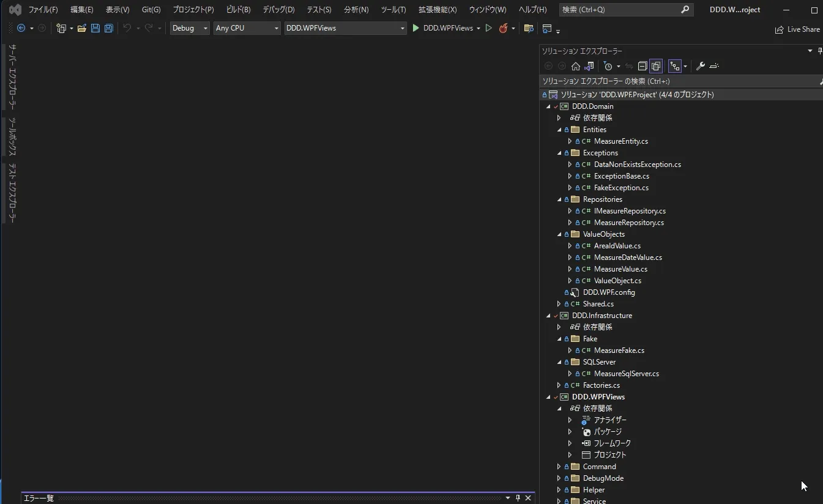This screenshot has height=504, width=823.
Task: Select IMeasureRepository.cs file
Action: pos(630,211)
